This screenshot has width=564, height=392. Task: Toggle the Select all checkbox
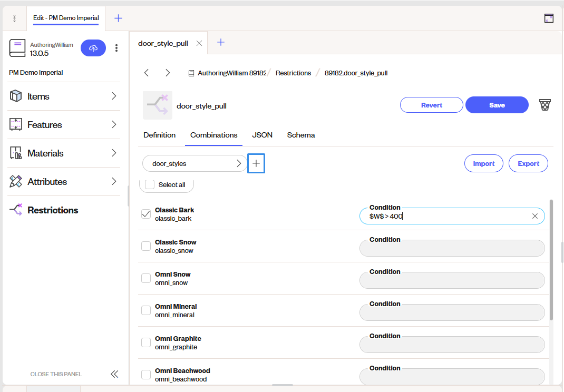[150, 184]
